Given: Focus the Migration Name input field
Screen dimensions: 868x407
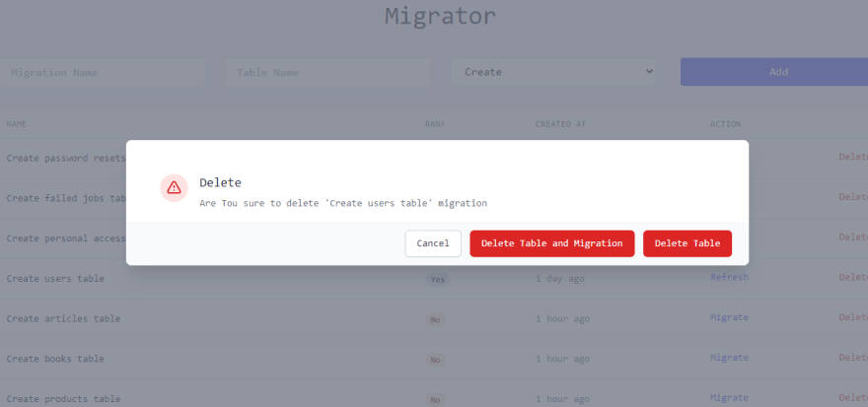Looking at the screenshot, I should point(103,73).
